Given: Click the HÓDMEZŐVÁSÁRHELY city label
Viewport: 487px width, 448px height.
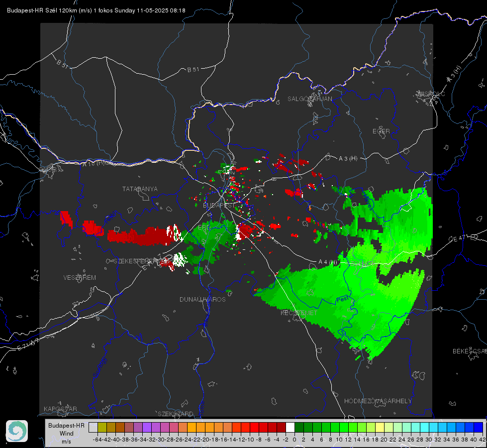Looking at the screenshot, I should click(378, 401).
